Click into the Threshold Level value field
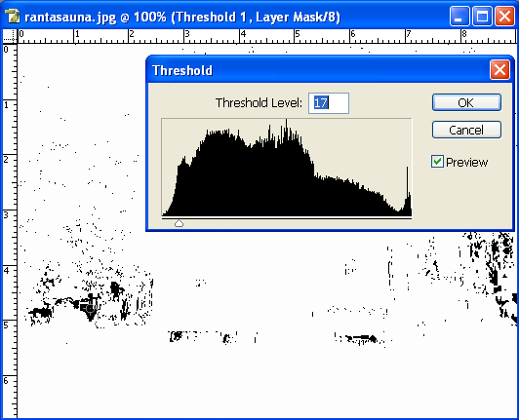This screenshot has width=519, height=420. click(329, 103)
